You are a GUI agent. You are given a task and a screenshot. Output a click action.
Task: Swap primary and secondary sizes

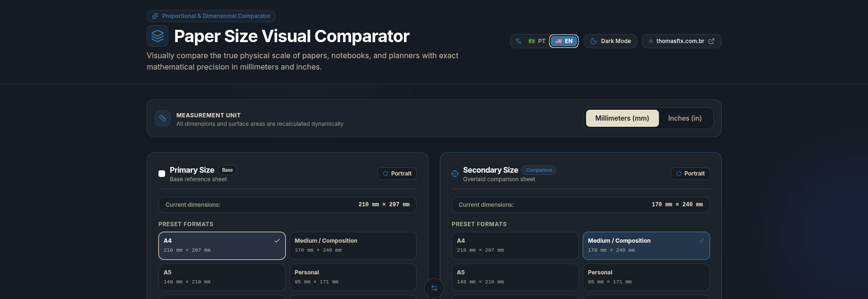point(434,288)
